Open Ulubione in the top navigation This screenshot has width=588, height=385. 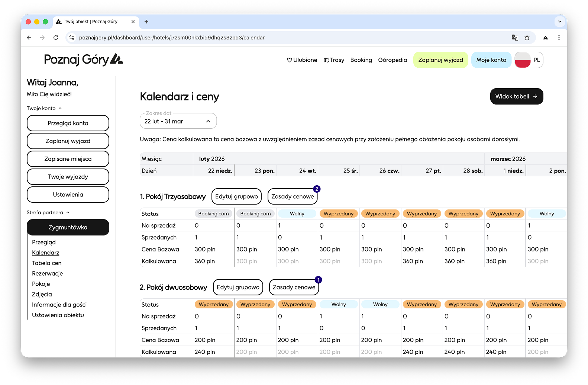pyautogui.click(x=302, y=60)
